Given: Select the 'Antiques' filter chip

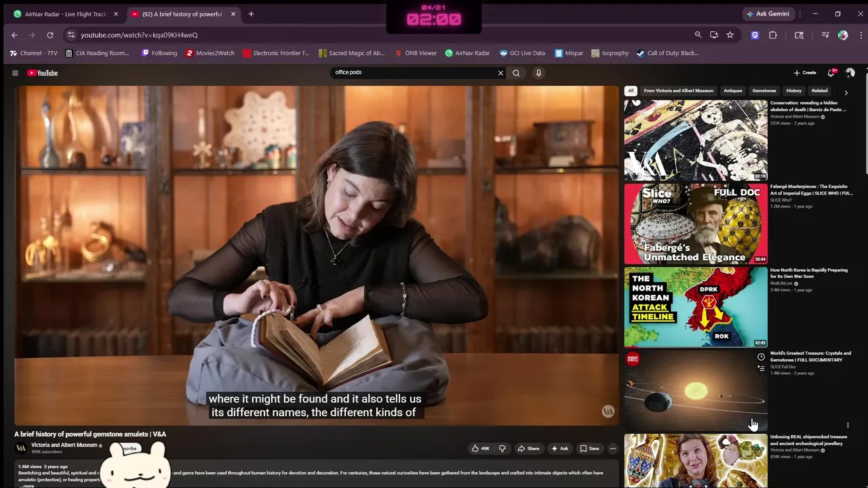Looking at the screenshot, I should (x=732, y=91).
